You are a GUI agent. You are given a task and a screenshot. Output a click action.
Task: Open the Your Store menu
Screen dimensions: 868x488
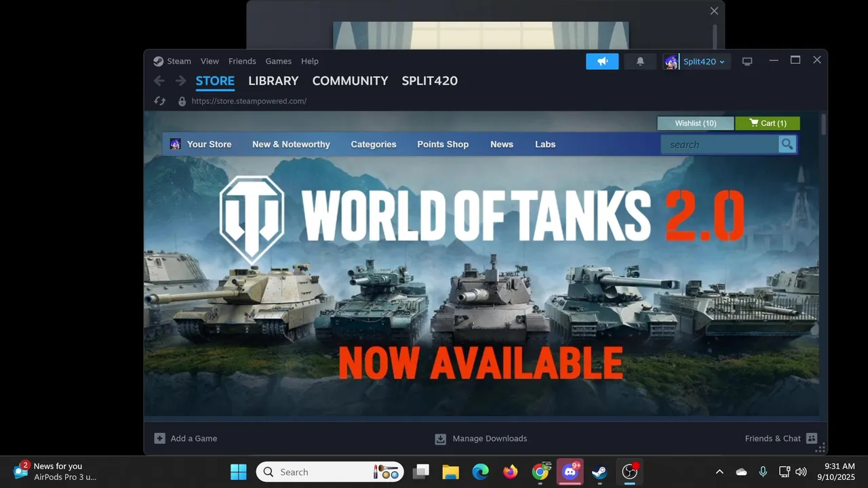(x=209, y=144)
